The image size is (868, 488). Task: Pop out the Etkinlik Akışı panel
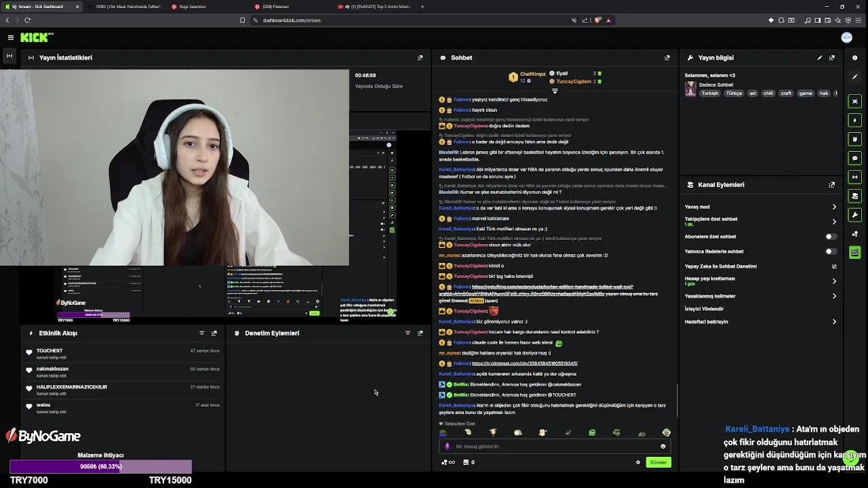[x=214, y=333]
